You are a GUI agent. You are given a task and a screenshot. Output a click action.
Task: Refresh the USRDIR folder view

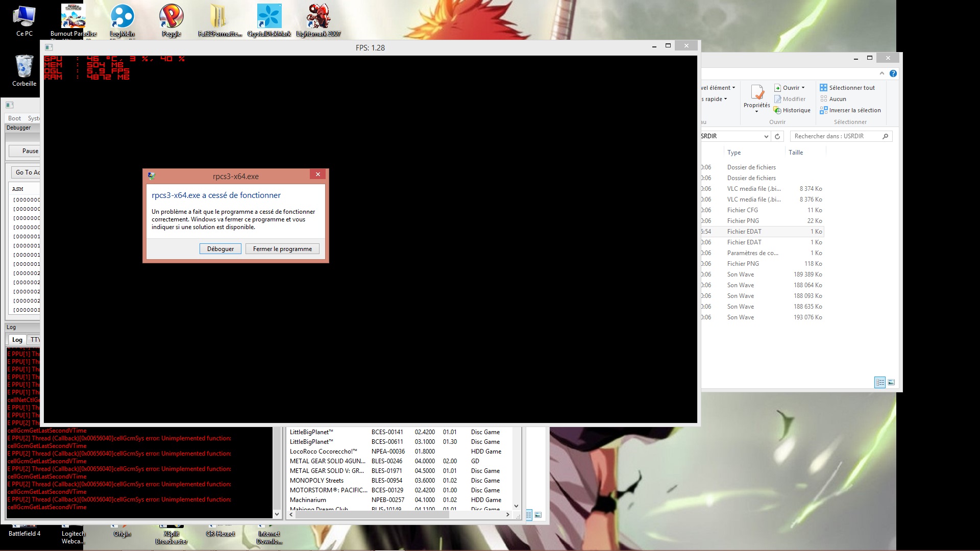pos(777,136)
